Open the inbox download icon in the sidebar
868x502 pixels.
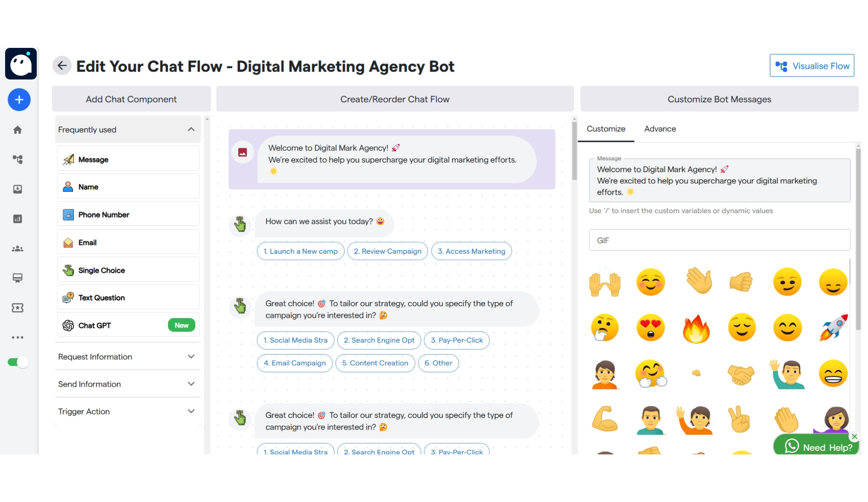tap(18, 189)
